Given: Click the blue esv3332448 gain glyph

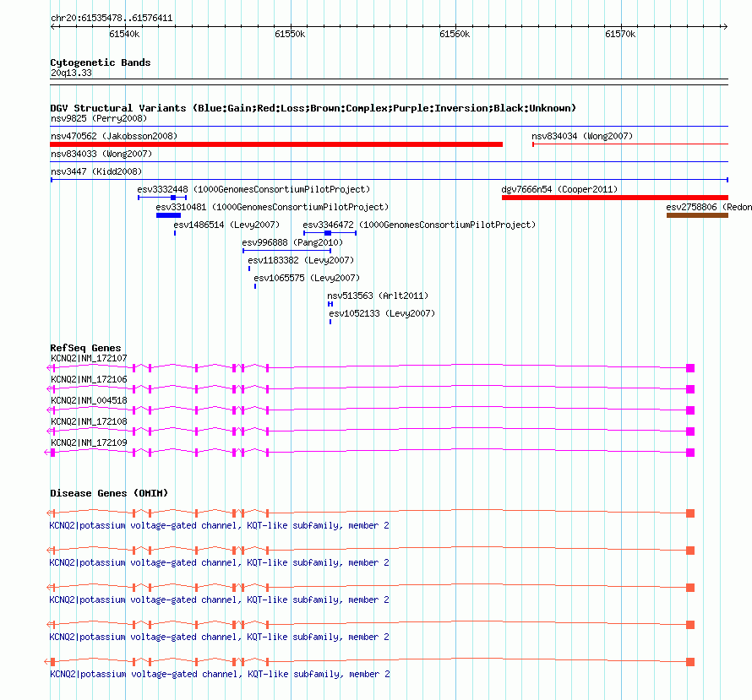Looking at the screenshot, I should [162, 198].
